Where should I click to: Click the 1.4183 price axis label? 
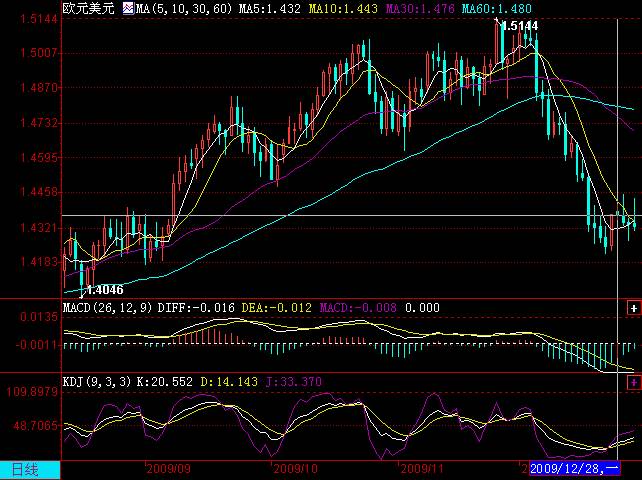pos(39,261)
